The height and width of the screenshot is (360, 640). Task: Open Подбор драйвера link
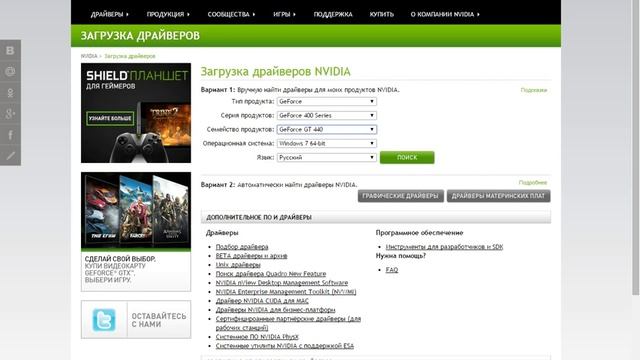pos(242,247)
